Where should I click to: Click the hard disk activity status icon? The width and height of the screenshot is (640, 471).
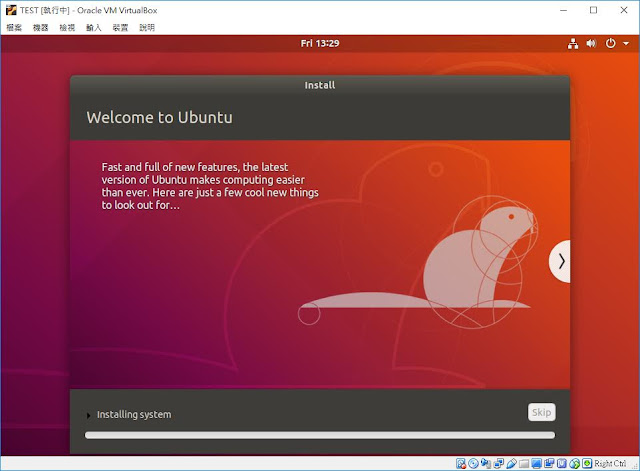[x=461, y=463]
